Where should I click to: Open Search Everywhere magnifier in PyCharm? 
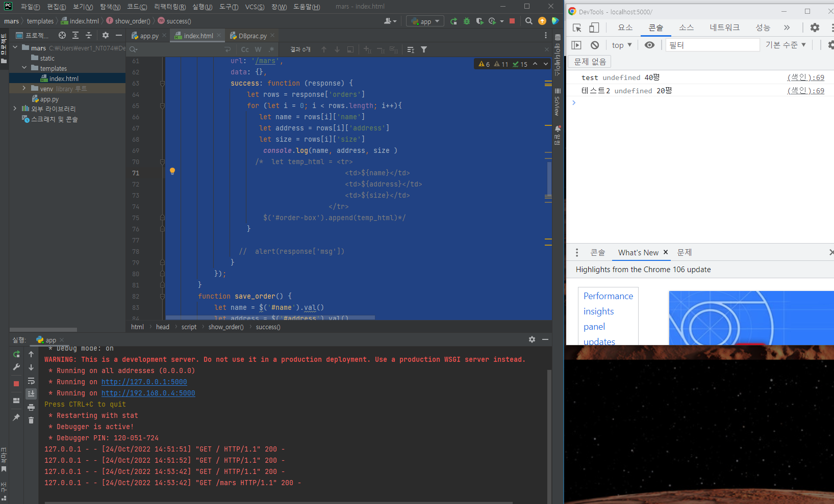(x=529, y=21)
